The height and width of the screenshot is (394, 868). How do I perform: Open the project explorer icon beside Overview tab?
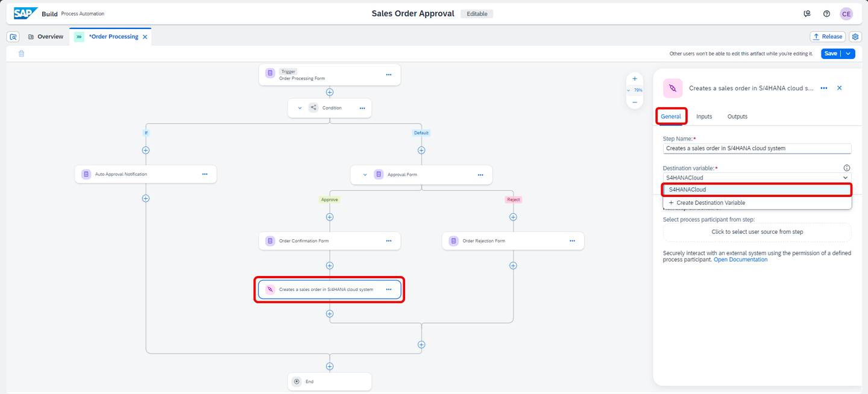tap(13, 37)
